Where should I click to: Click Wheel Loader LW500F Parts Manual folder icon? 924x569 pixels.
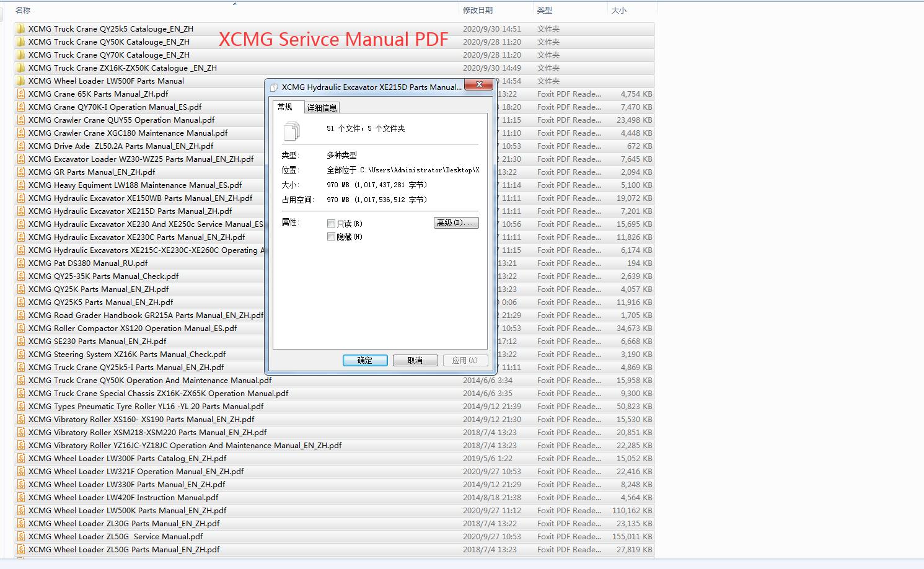[x=21, y=81]
